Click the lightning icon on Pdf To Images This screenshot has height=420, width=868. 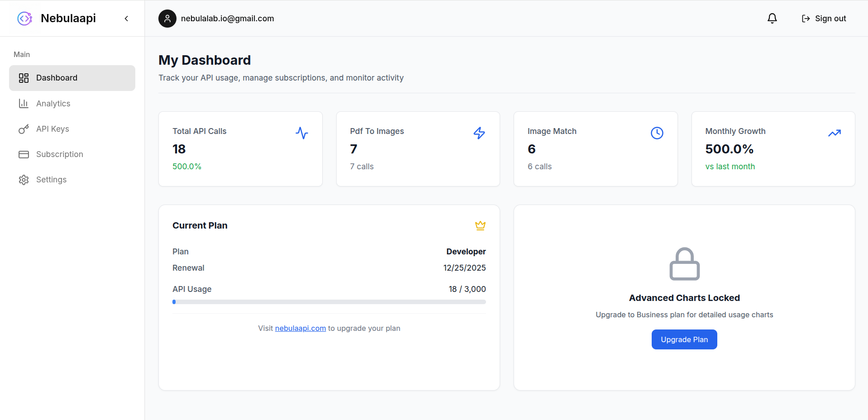click(479, 133)
